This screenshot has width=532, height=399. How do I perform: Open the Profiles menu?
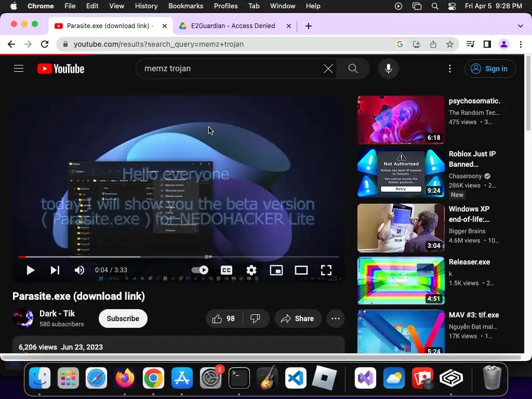225,6
